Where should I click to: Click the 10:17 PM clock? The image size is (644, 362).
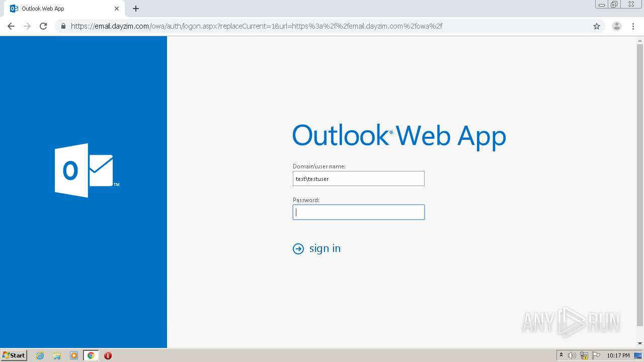618,355
